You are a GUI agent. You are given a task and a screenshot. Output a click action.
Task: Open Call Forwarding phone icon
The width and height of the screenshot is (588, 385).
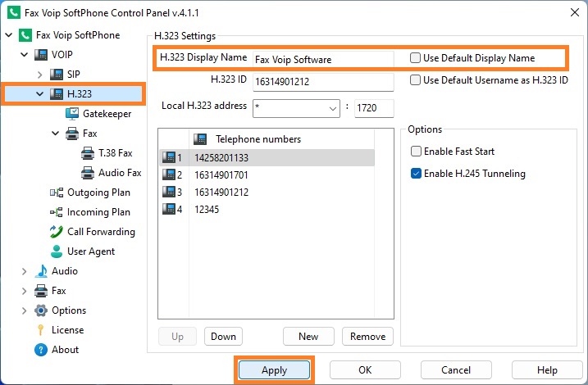pos(57,232)
